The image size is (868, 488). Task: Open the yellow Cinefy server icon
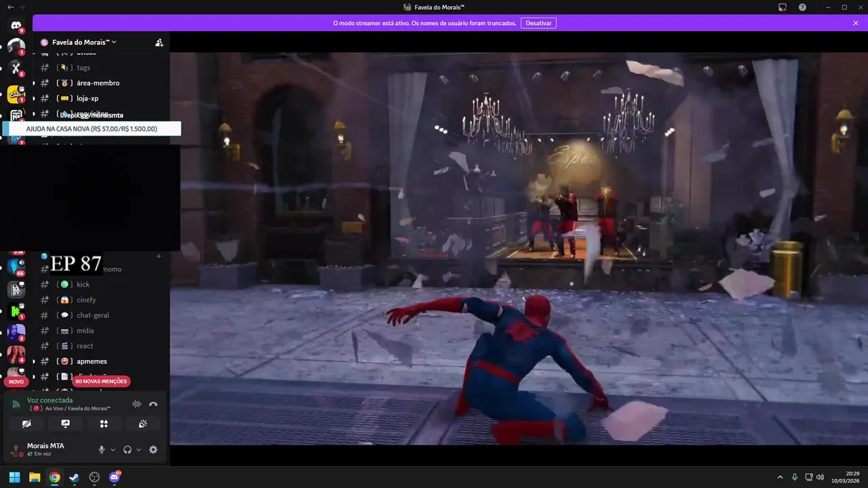pos(16,95)
